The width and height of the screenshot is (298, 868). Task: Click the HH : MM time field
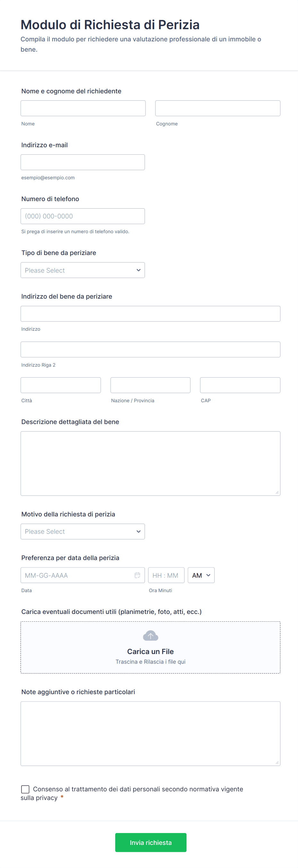coord(166,575)
